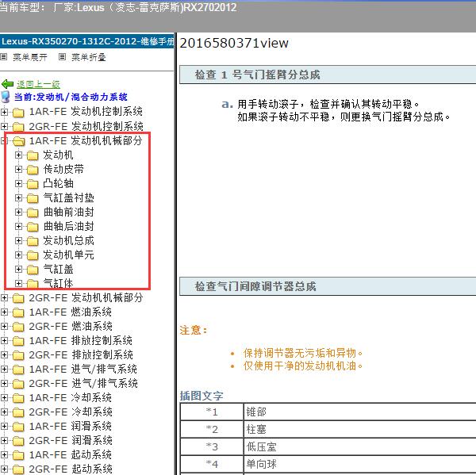Click the 返回上一级 link

pyautogui.click(x=38, y=84)
